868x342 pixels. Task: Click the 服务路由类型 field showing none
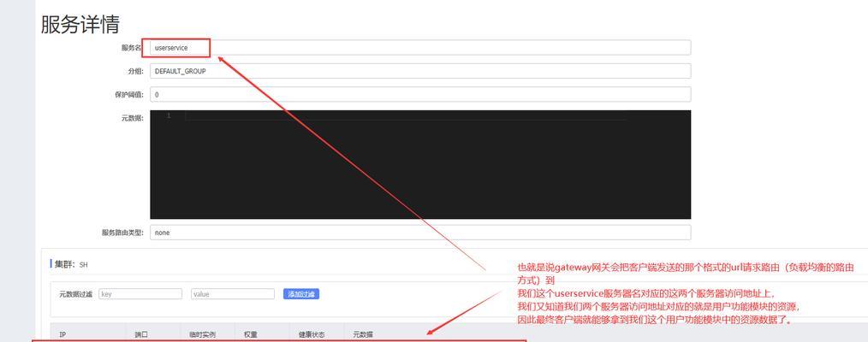420,233
